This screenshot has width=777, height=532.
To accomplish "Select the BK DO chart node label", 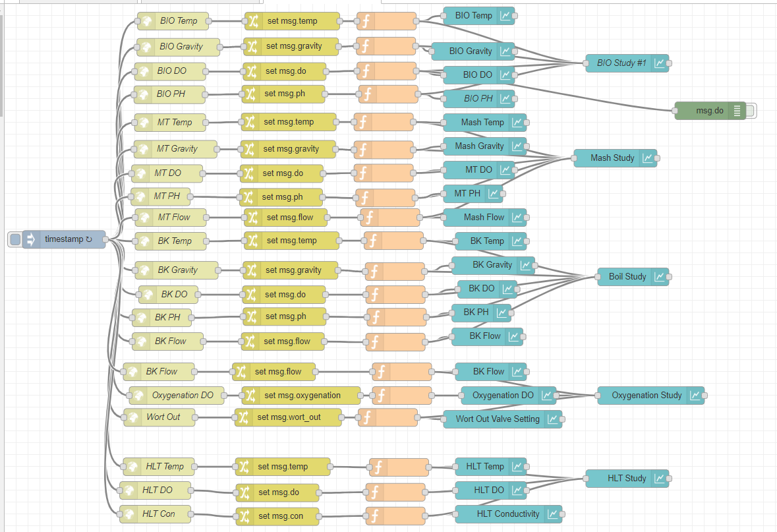I will pos(481,288).
